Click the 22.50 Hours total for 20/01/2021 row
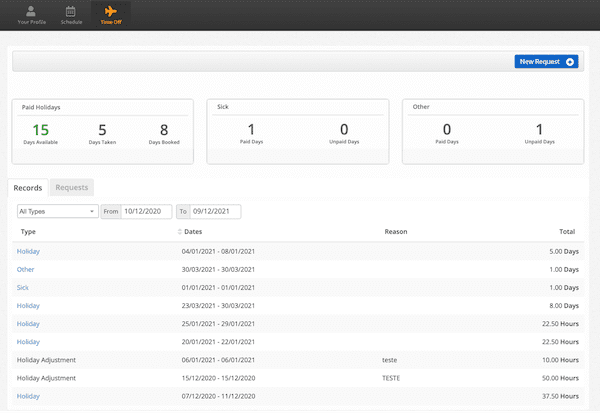 [x=560, y=342]
